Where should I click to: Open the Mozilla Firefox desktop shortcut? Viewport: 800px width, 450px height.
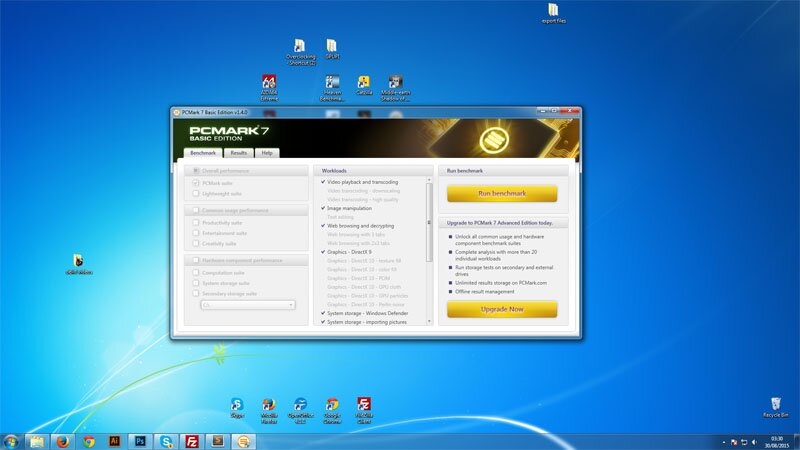point(269,411)
